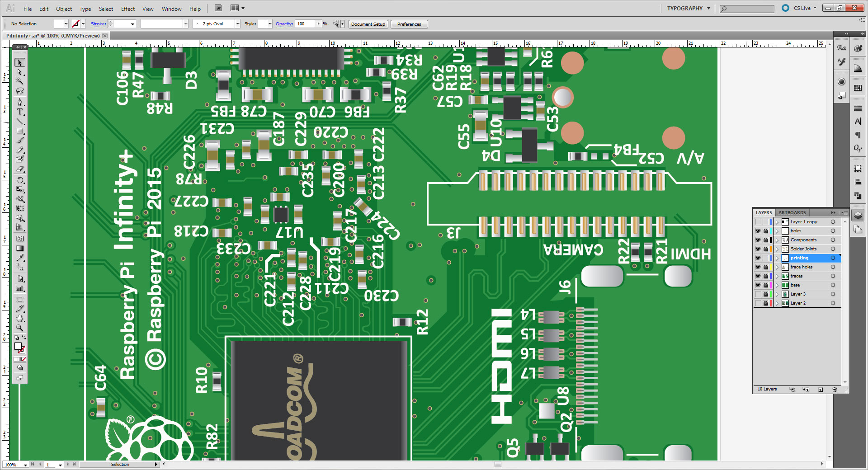Switch to the ARTBOARDS tab

click(792, 212)
